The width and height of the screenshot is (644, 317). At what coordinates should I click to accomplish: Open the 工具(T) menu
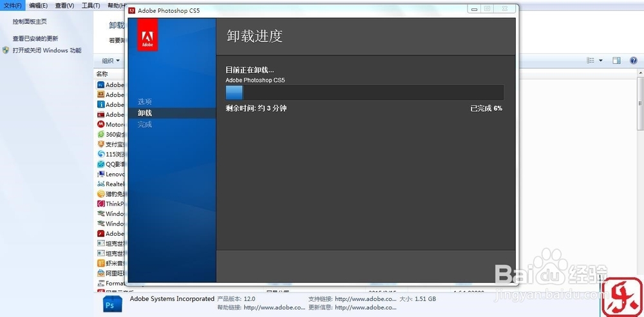click(91, 5)
